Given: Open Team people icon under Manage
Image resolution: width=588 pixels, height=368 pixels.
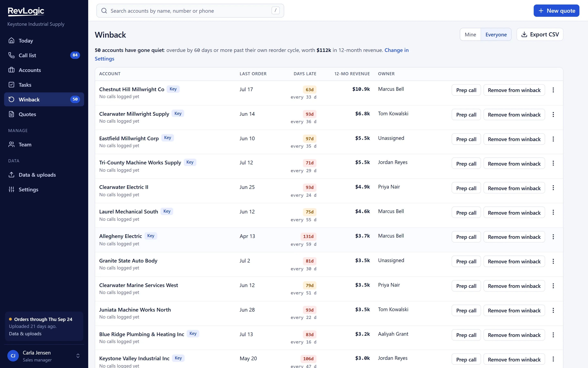Looking at the screenshot, I should [x=11, y=144].
